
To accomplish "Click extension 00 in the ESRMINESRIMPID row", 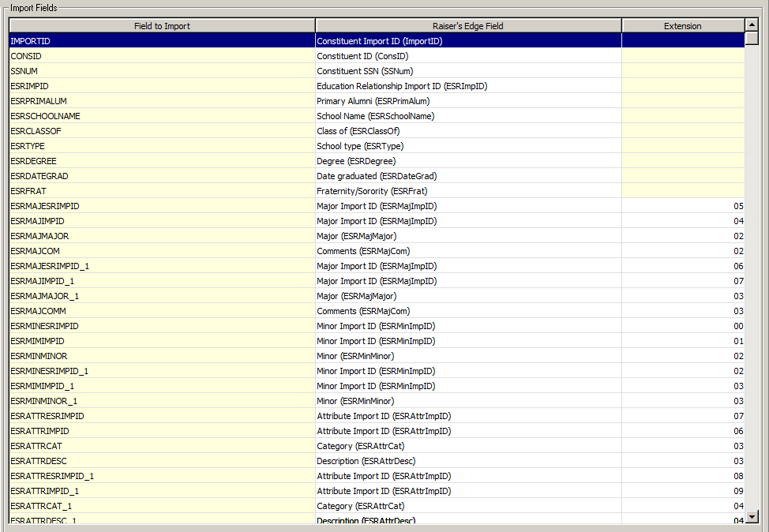I will 683,326.
